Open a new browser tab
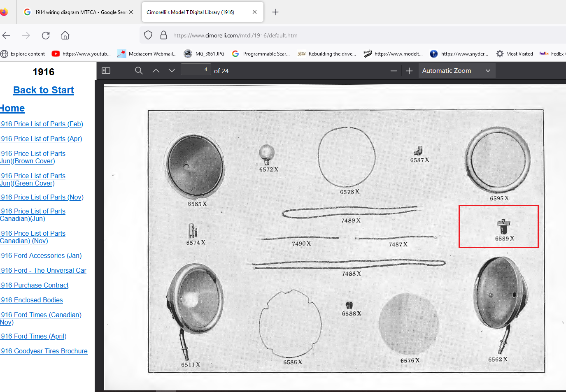This screenshot has height=392, width=566. pos(275,12)
